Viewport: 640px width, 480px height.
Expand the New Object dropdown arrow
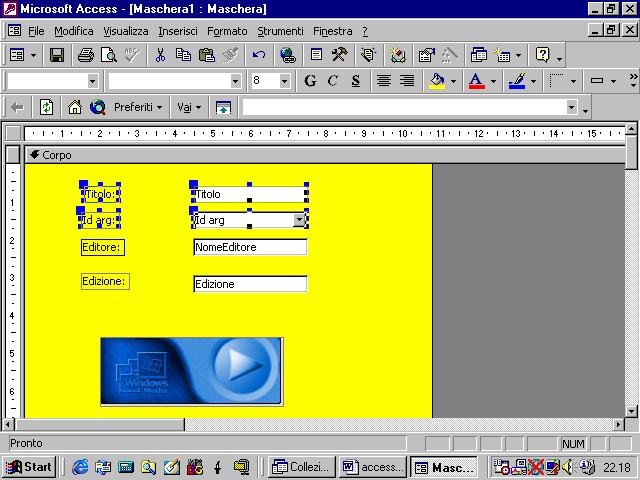pyautogui.click(x=518, y=55)
